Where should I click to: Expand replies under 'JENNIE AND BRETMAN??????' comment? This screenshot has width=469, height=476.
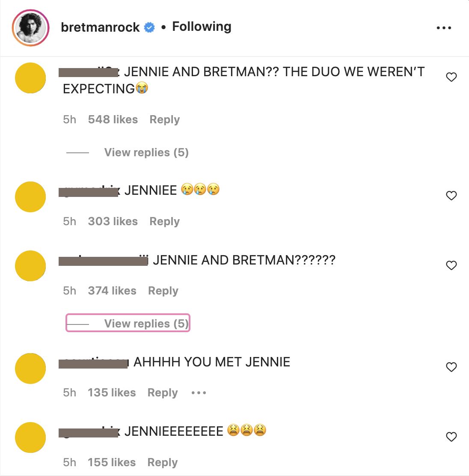pos(146,324)
